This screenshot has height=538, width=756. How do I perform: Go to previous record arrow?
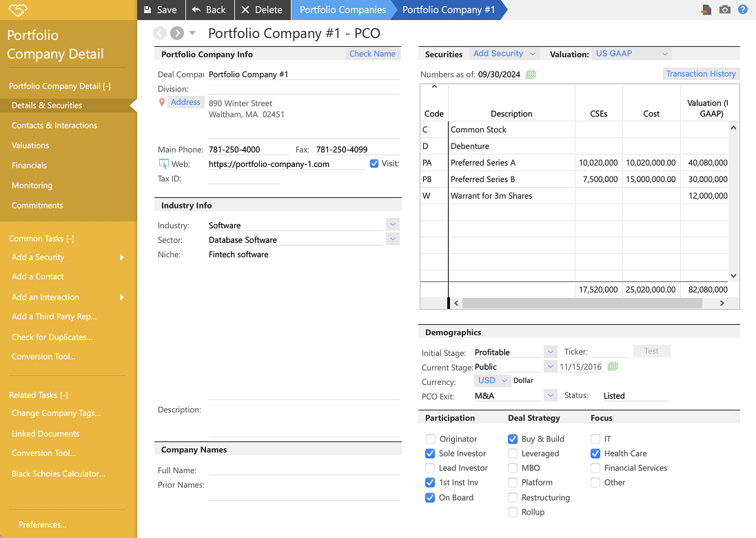(x=160, y=33)
